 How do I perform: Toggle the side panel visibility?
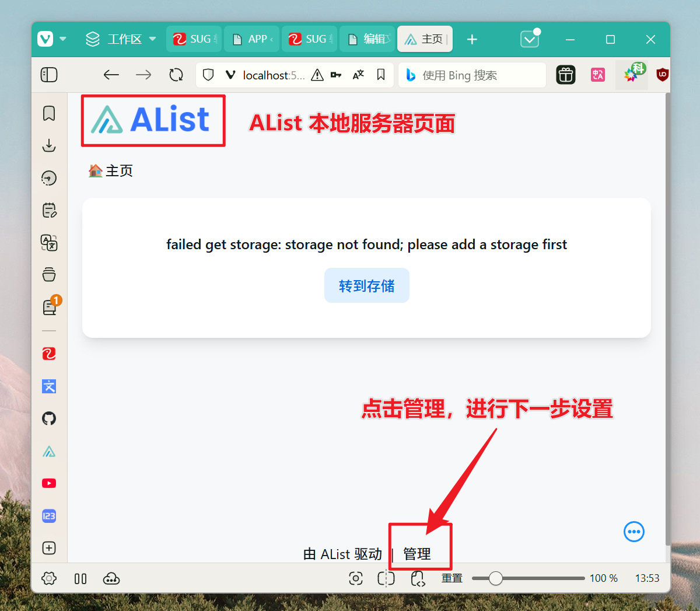tap(49, 75)
